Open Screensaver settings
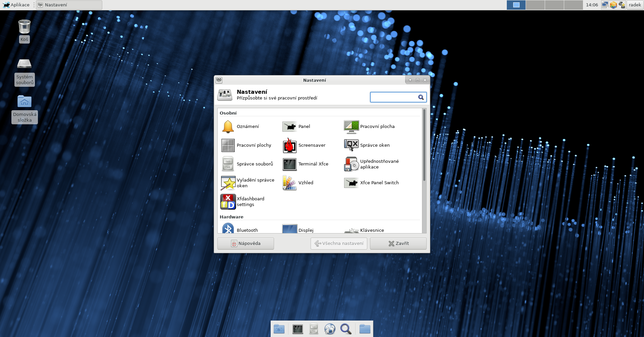 tap(304, 145)
